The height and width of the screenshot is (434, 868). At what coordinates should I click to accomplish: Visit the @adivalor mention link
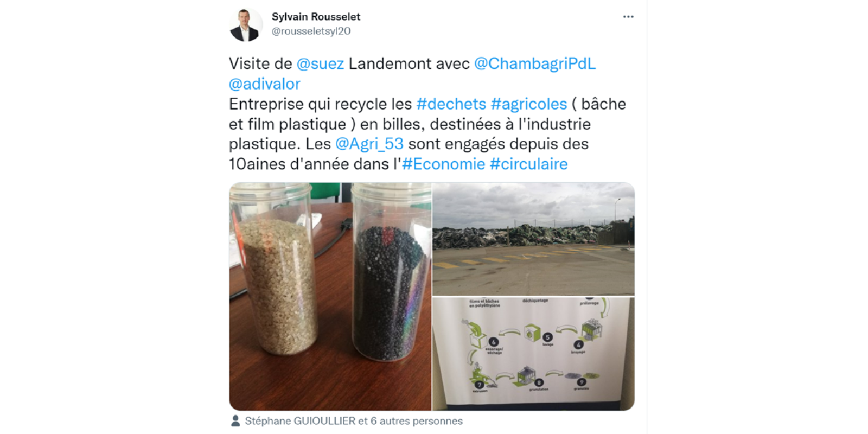(265, 84)
